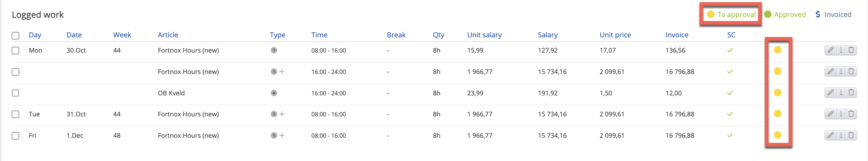868x161 pixels.
Task: Tick the checkbox for Fri 1.Dec row
Action: [x=15, y=136]
